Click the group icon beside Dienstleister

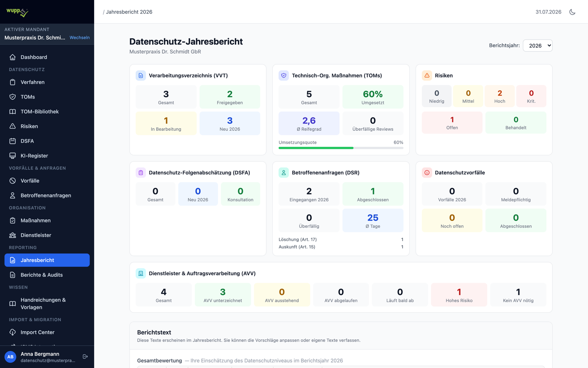(12, 235)
